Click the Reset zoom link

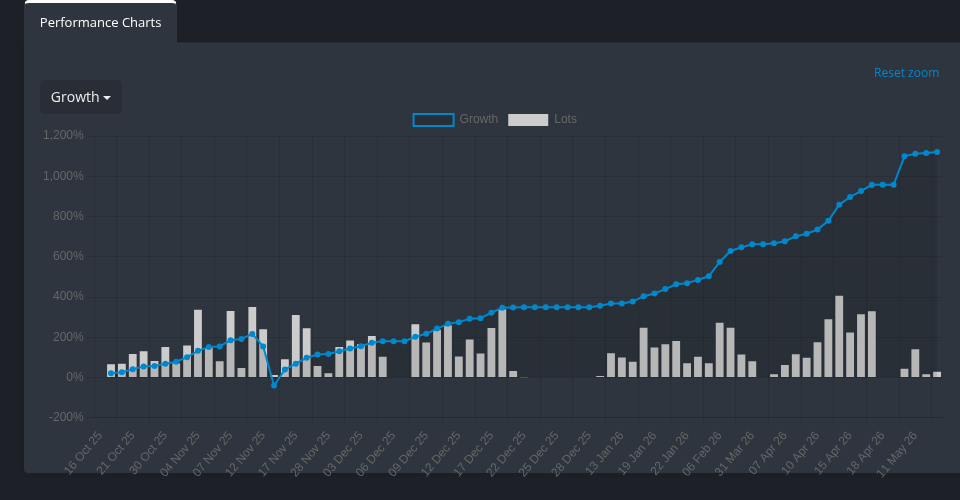[906, 73]
